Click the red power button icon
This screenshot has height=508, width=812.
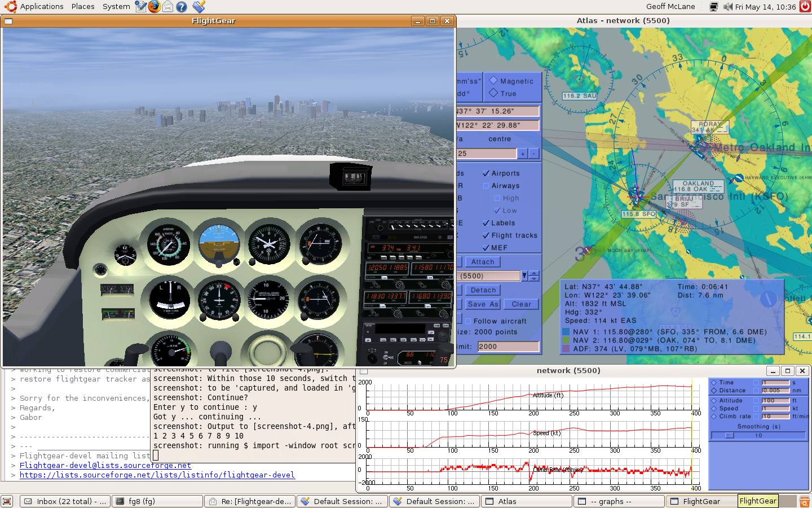(805, 7)
